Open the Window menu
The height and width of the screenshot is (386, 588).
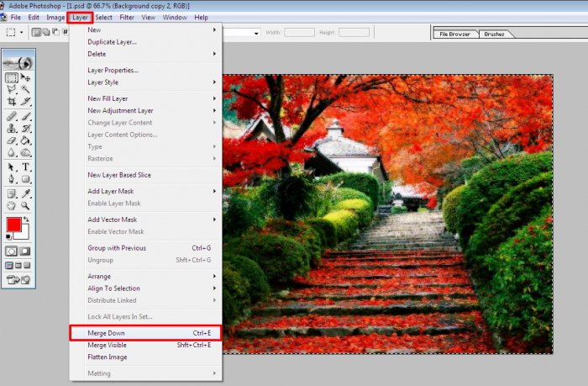point(175,18)
